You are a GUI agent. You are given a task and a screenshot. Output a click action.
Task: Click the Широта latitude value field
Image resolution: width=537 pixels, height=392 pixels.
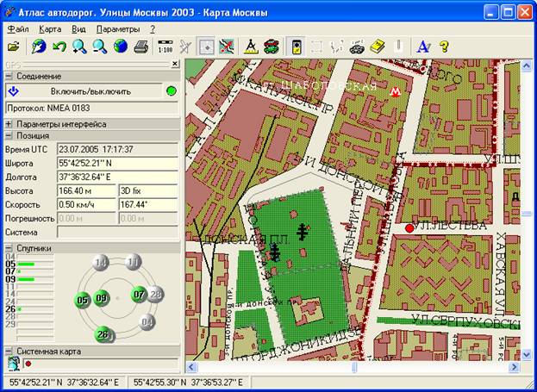tap(116, 162)
